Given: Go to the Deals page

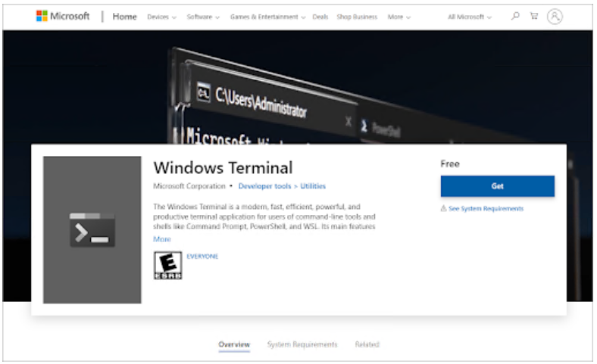Looking at the screenshot, I should click(320, 17).
